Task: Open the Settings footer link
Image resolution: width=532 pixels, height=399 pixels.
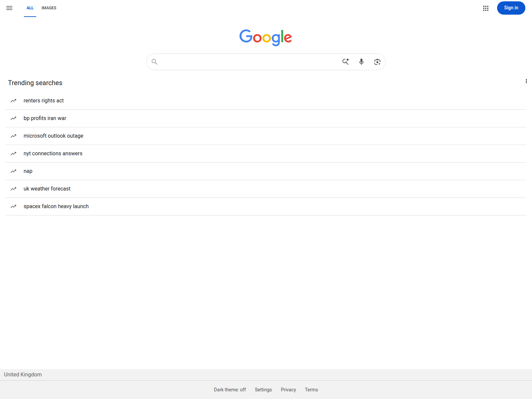Action: click(263, 390)
